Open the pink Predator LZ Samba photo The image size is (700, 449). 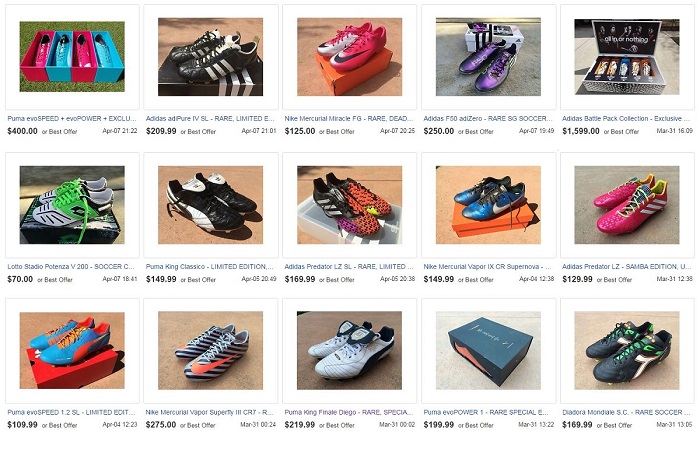click(x=627, y=205)
